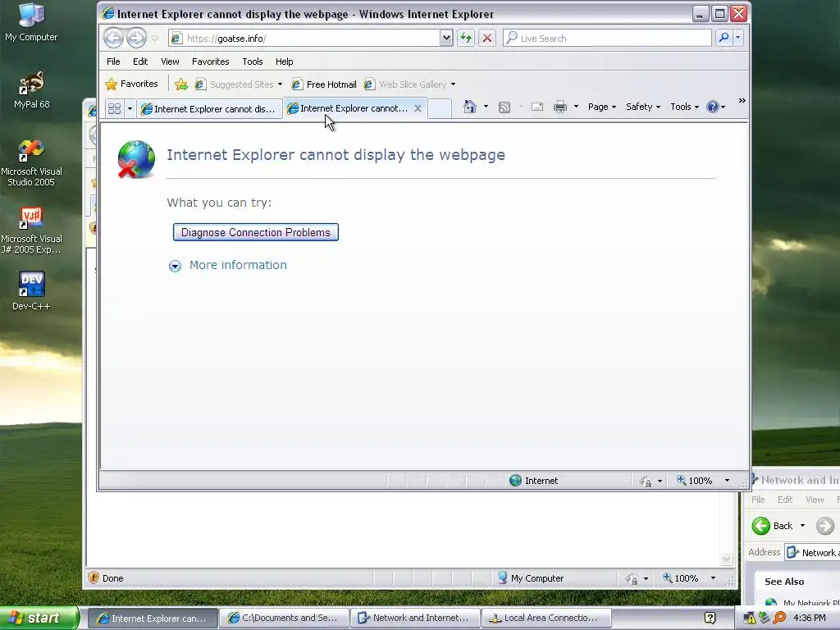The width and height of the screenshot is (840, 630).
Task: Click the Start button
Action: (x=39, y=619)
